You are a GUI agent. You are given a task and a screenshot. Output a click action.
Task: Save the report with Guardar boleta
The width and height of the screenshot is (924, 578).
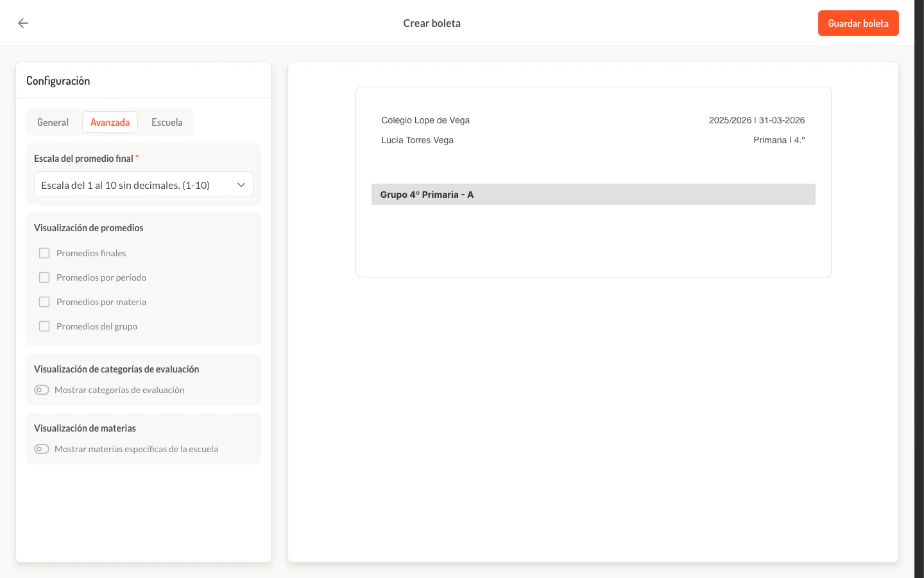[x=858, y=23]
